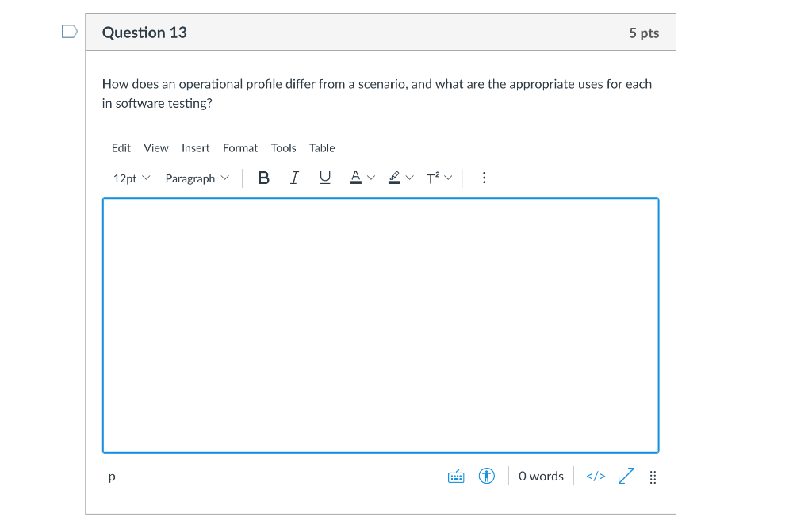Open the keyboard shortcuts dialog

[455, 476]
